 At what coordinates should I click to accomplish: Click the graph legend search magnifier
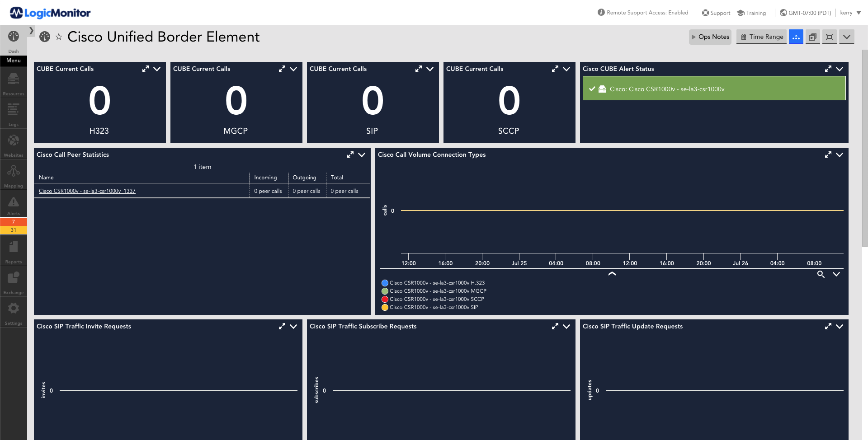tap(821, 274)
